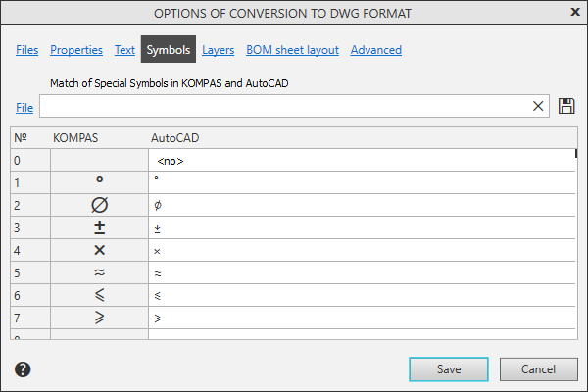Select the KOMPAS multiplication symbol in row 4
The height and width of the screenshot is (392, 588).
click(99, 250)
